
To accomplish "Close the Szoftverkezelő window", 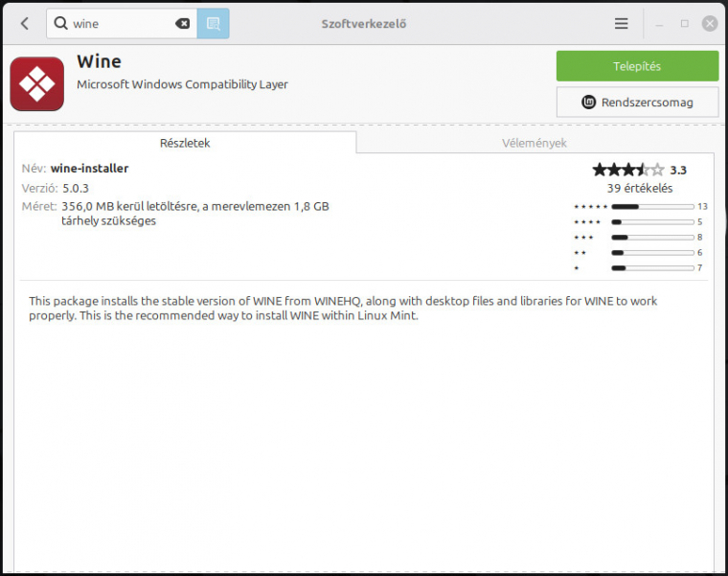I will coord(709,23).
